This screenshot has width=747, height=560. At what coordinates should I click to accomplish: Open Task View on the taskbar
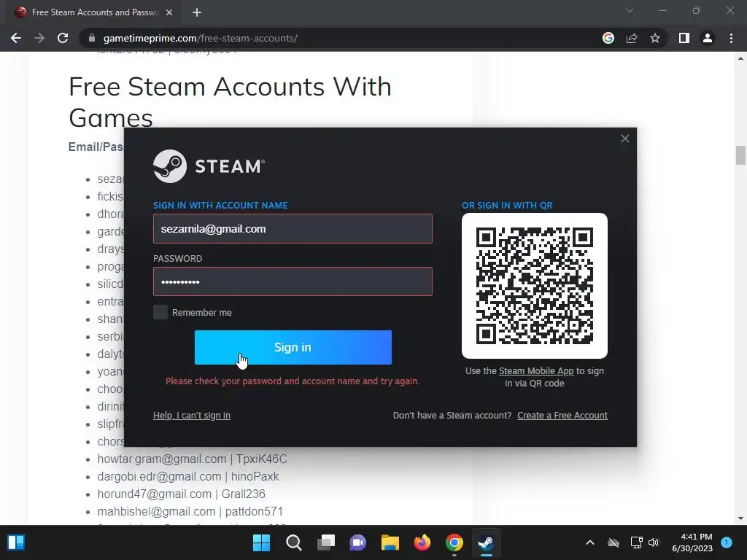pyautogui.click(x=326, y=542)
